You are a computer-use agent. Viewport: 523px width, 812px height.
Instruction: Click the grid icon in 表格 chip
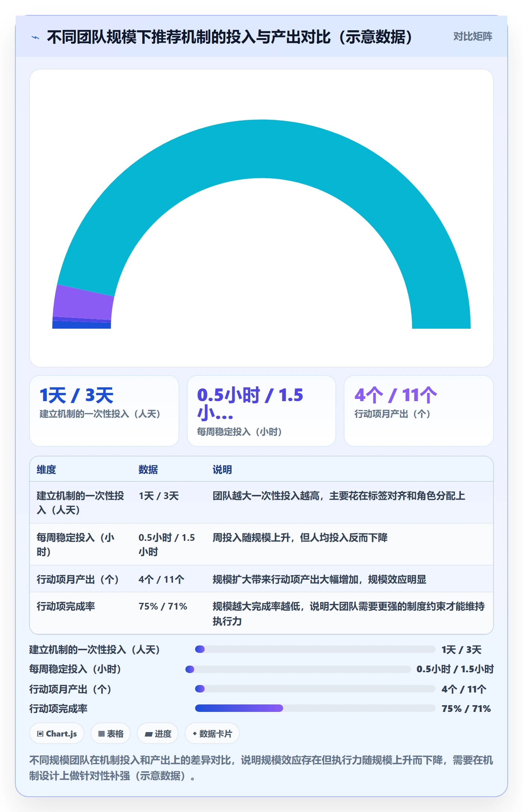pos(102,734)
